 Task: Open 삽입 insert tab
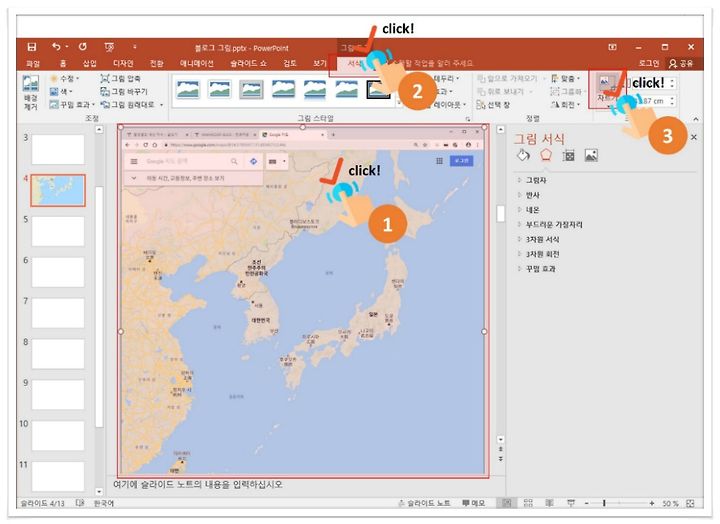point(90,63)
